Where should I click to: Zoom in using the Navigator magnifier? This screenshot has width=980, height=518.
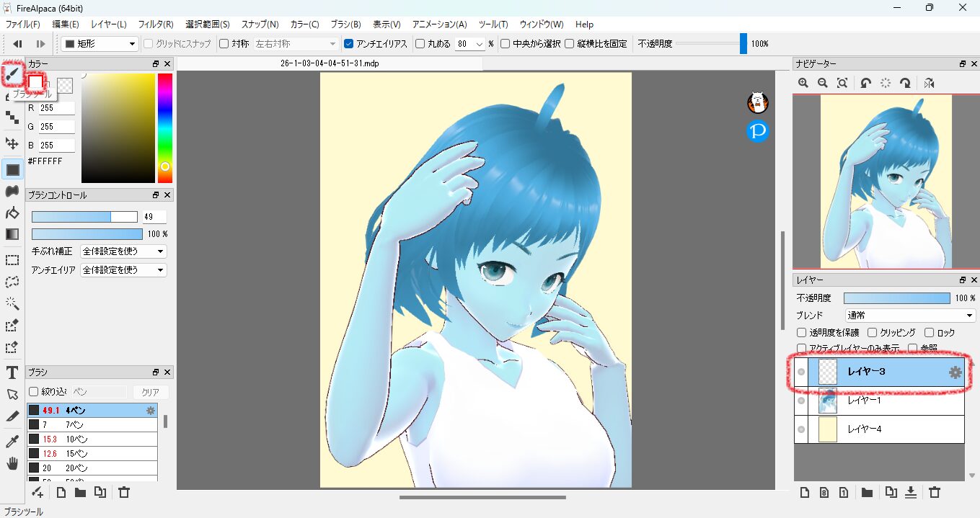(803, 83)
